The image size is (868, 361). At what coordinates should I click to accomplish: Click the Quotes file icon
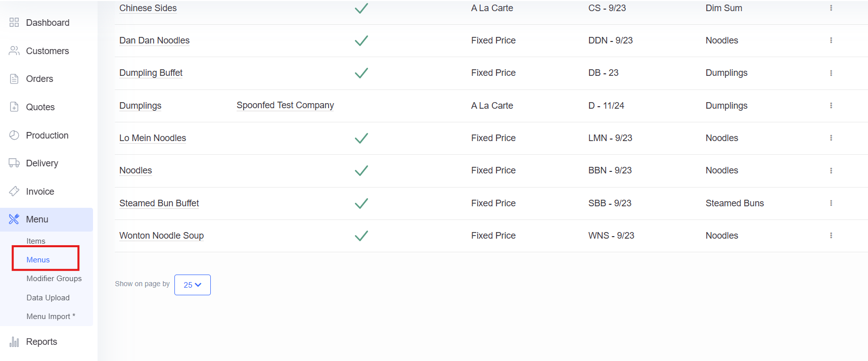(14, 107)
